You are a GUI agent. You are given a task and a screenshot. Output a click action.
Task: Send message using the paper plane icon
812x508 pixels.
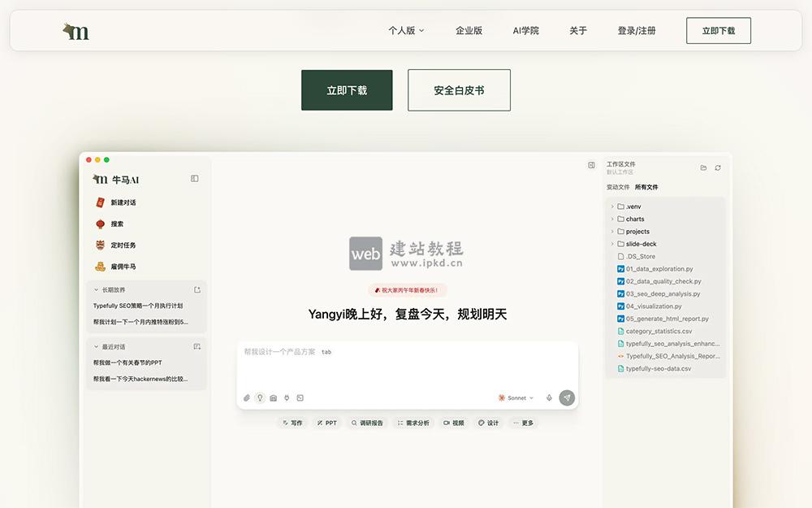(x=567, y=398)
